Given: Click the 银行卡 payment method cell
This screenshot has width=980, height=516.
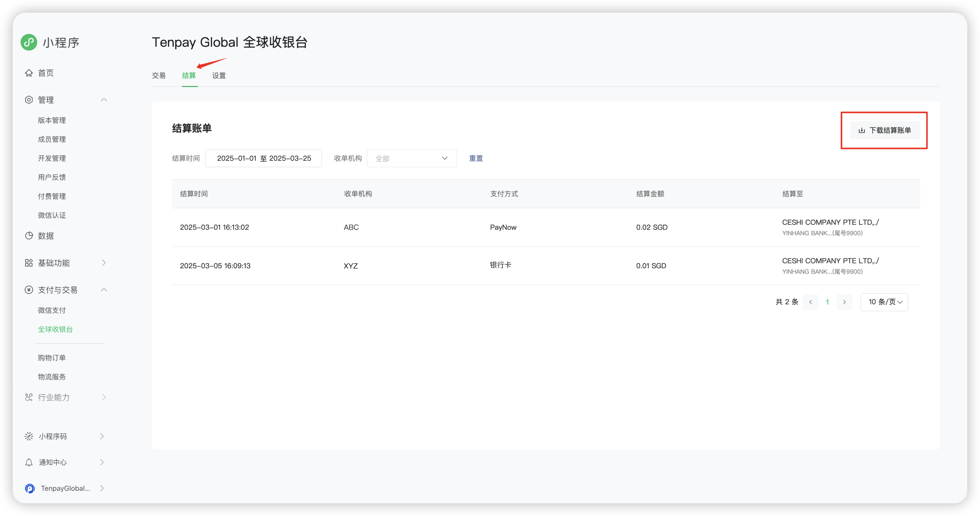Looking at the screenshot, I should [500, 265].
